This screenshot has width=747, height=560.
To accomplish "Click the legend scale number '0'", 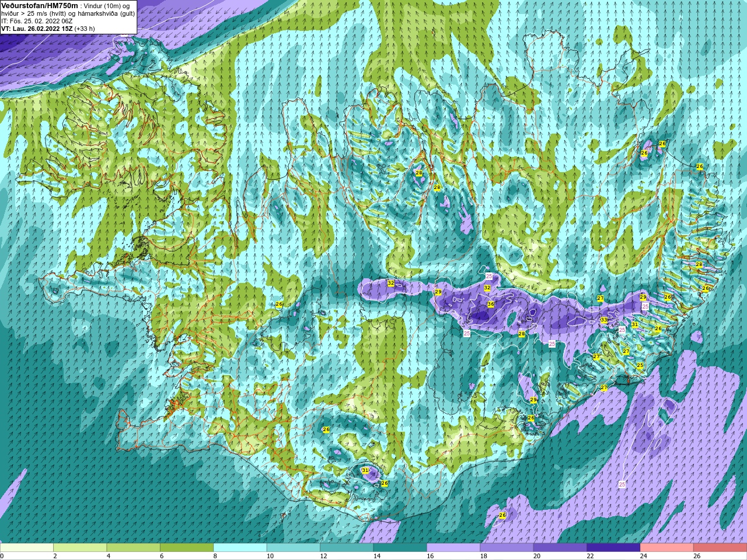I will (2, 556).
